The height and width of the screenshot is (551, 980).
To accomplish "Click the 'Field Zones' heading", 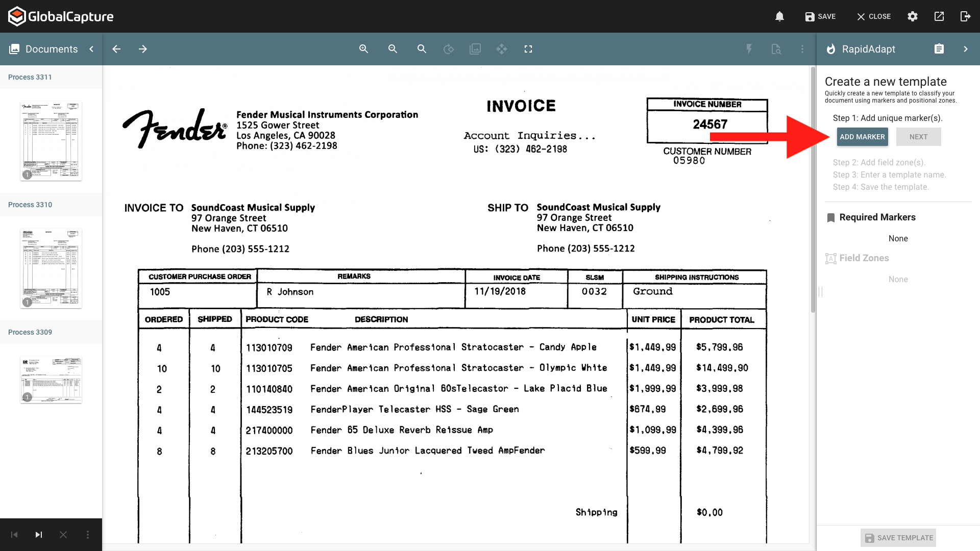I will pos(864,258).
